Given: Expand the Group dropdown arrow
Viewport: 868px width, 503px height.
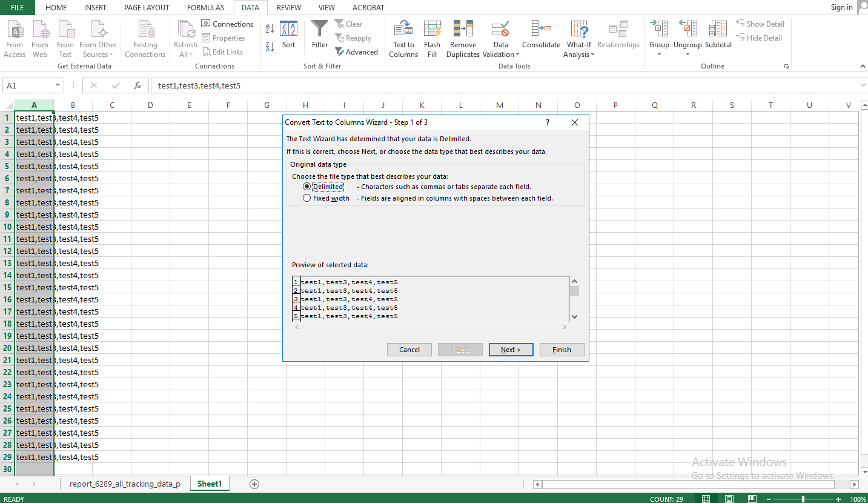Looking at the screenshot, I should tap(659, 55).
